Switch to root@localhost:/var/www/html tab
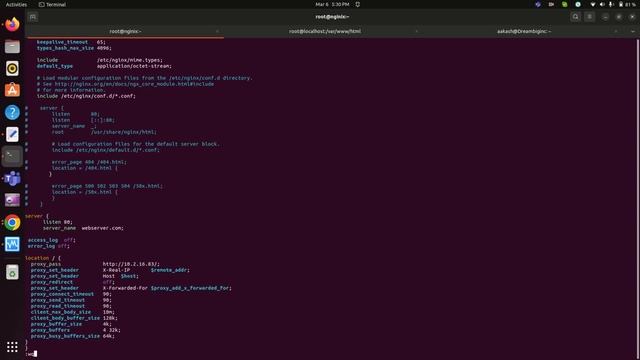 pyautogui.click(x=324, y=31)
